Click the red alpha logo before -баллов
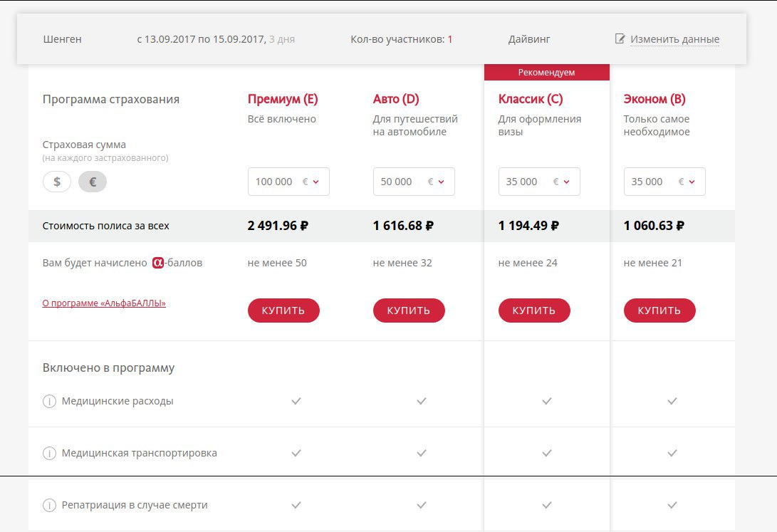 (158, 263)
